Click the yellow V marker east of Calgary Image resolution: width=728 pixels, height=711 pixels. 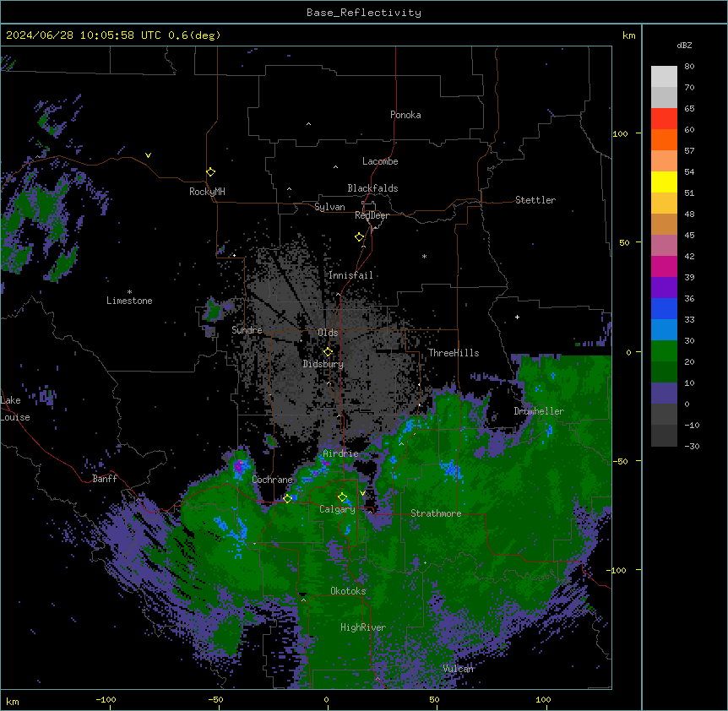click(362, 493)
